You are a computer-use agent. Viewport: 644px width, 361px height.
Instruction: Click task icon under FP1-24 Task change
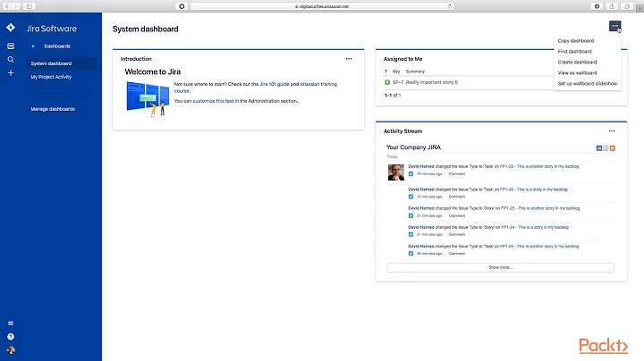(x=411, y=197)
